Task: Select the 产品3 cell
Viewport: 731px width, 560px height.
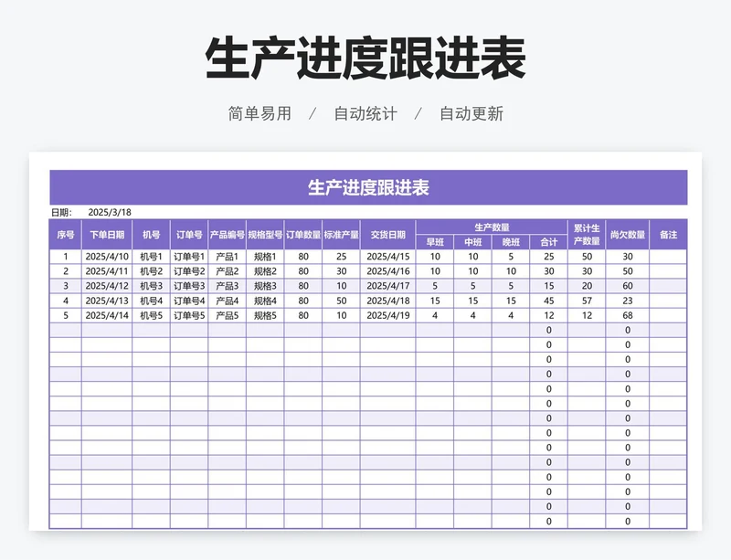Action: click(227, 286)
